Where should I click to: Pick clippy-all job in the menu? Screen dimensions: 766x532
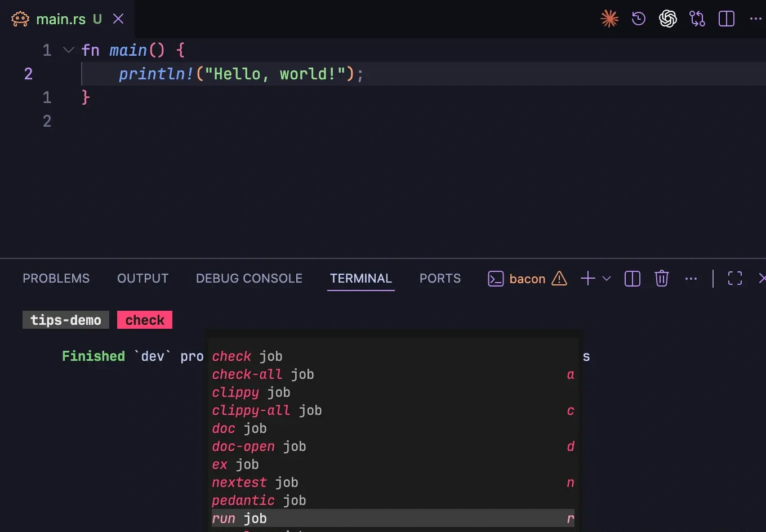point(393,410)
